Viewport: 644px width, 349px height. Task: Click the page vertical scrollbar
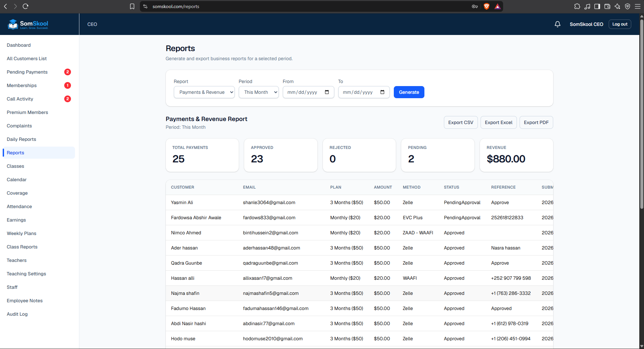coord(641,114)
